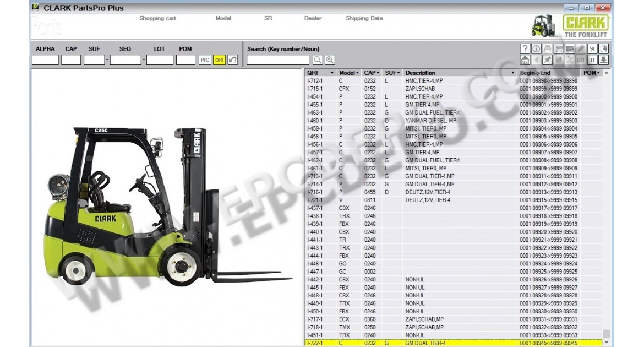Click the CAP input field
This screenshot has height=347, width=644.
[71, 60]
